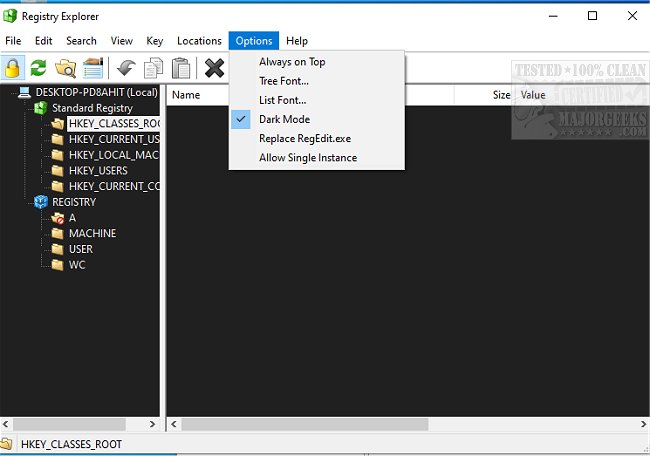This screenshot has height=456, width=650.
Task: Click the HKEY_CURRENT_US folder icon
Action: click(57, 139)
